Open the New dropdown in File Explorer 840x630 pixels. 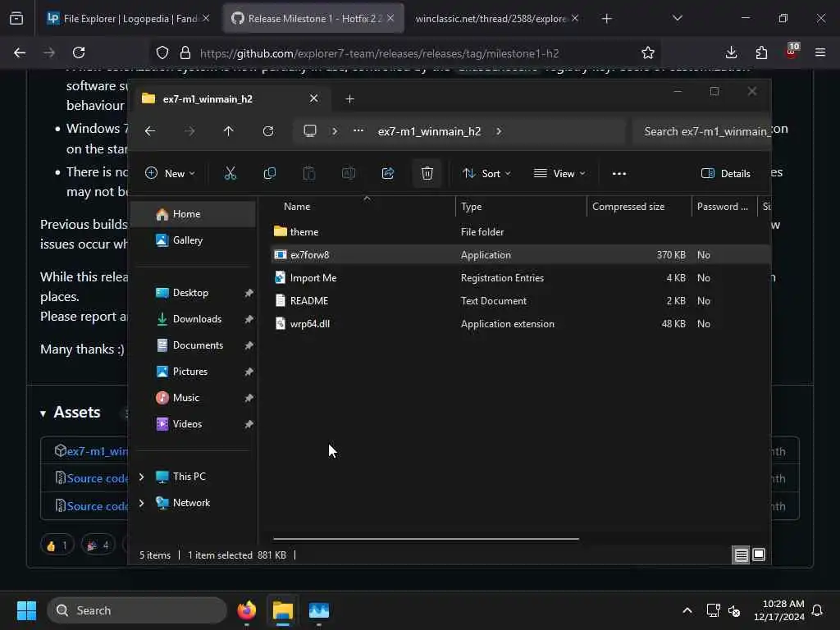[x=170, y=173]
